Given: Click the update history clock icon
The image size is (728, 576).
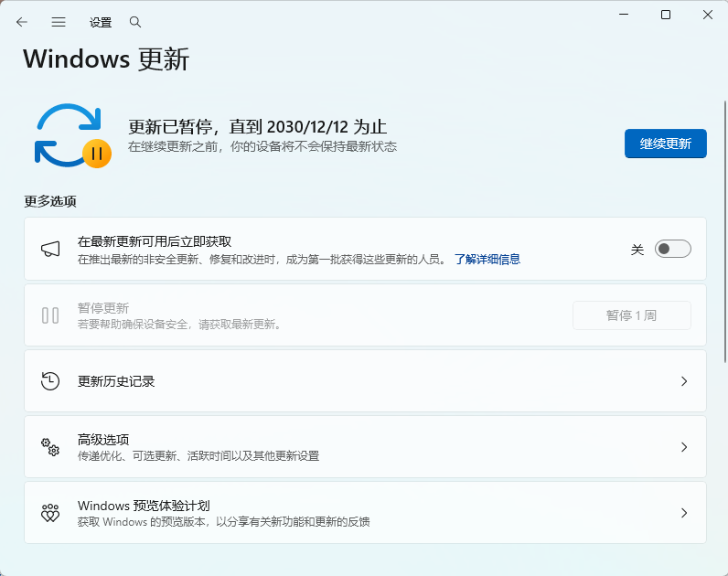Looking at the screenshot, I should coord(50,381).
